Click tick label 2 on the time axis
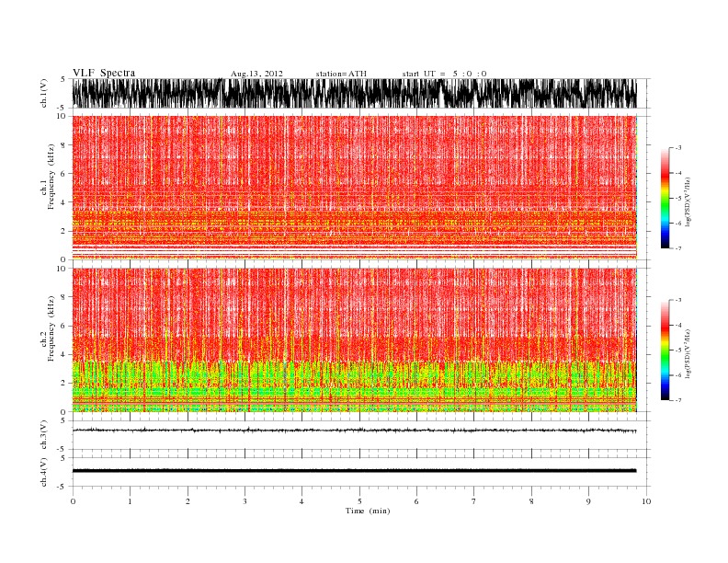The image size is (728, 563). (188, 501)
